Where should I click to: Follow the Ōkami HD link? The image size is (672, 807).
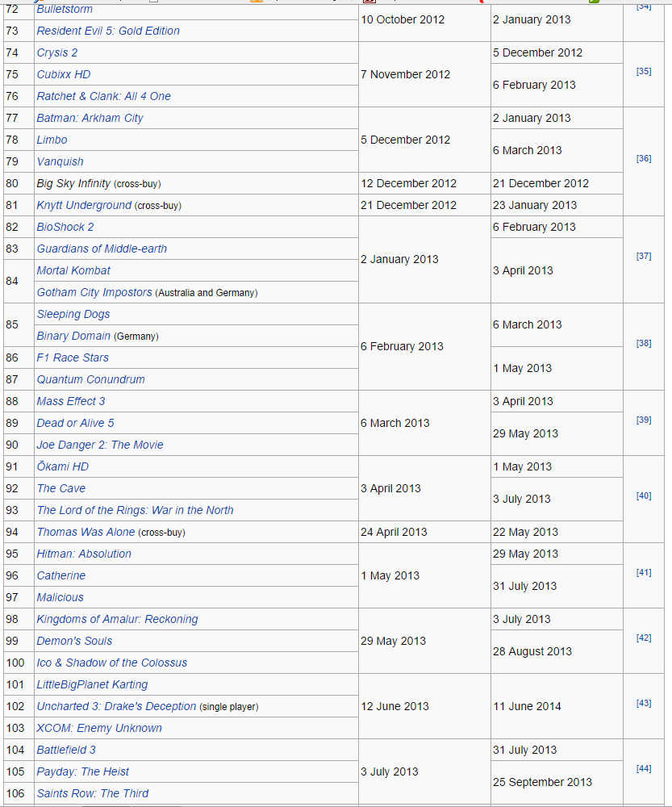(x=62, y=466)
